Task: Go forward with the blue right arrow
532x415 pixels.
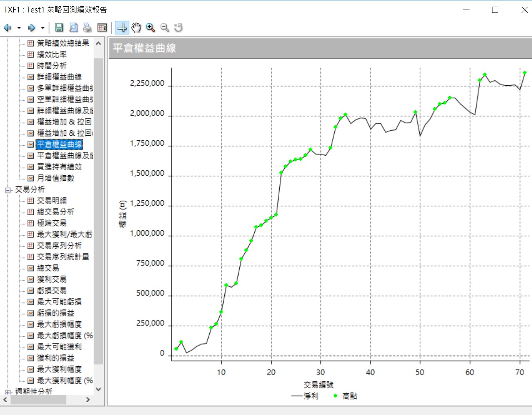Action: click(x=31, y=28)
